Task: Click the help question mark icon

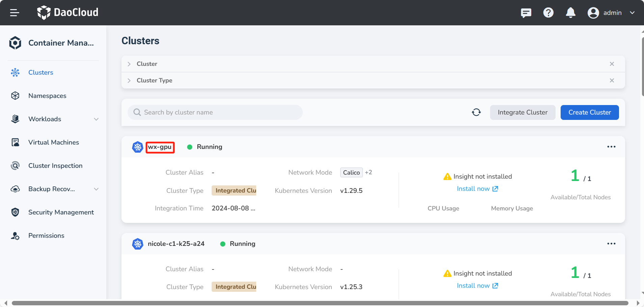Action: tap(548, 13)
